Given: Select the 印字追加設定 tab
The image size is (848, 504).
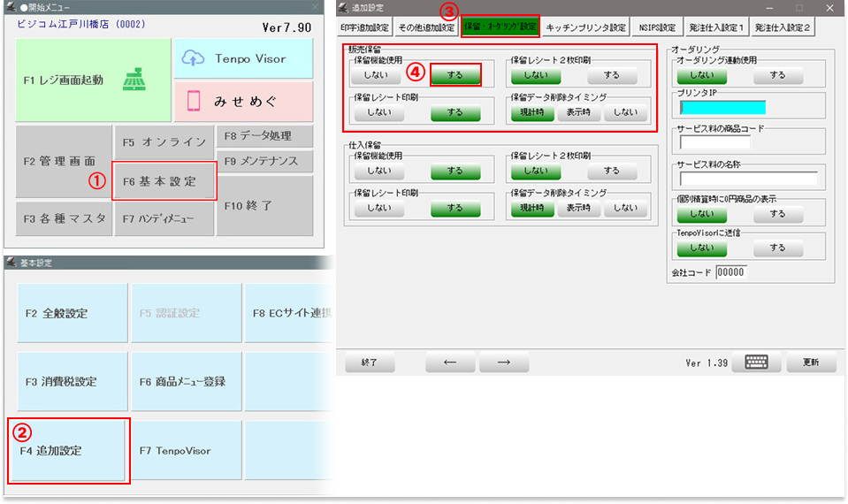Looking at the screenshot, I should [365, 27].
